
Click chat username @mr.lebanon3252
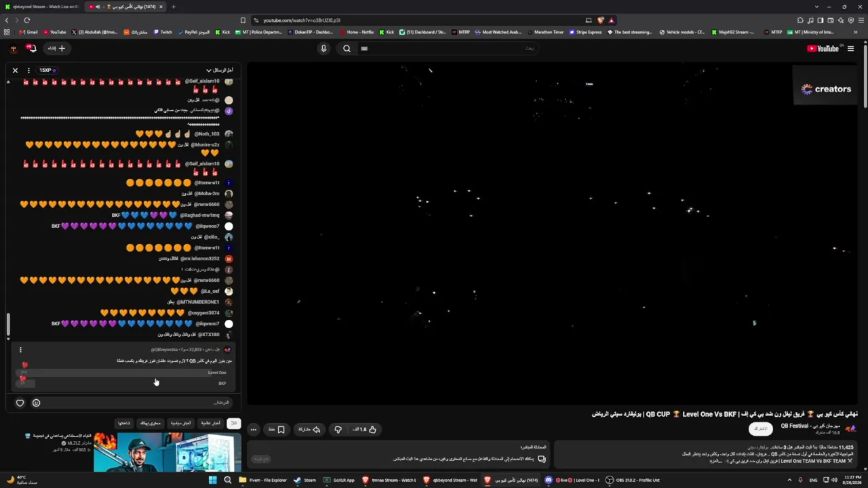pos(199,259)
